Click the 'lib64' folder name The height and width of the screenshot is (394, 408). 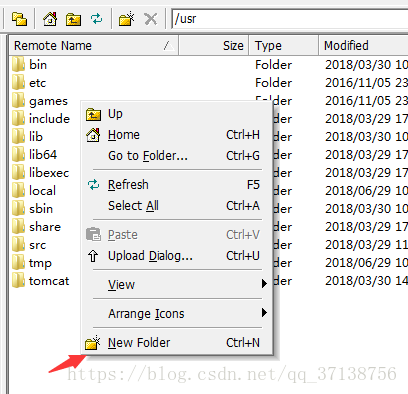[43, 155]
